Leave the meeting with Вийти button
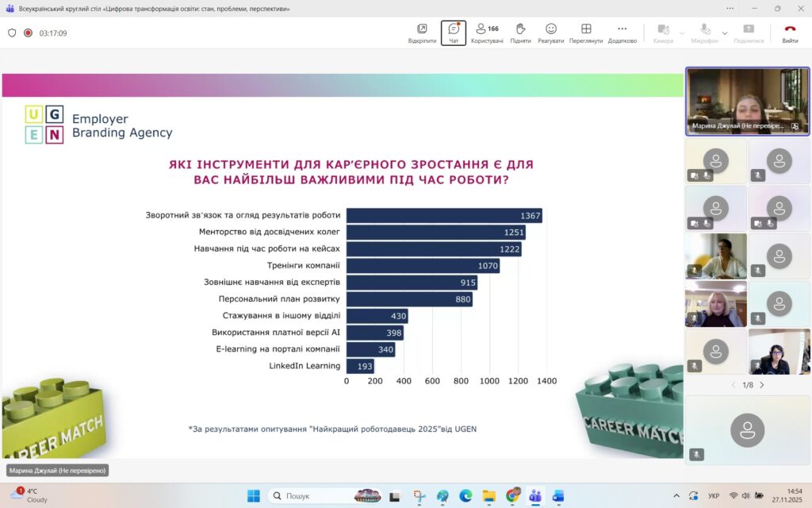The width and height of the screenshot is (812, 508). coord(790,33)
